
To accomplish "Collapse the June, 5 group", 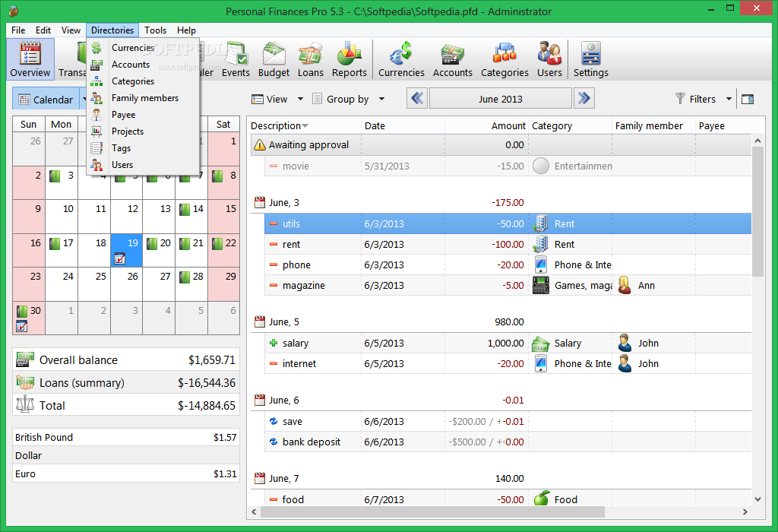I will [x=260, y=322].
